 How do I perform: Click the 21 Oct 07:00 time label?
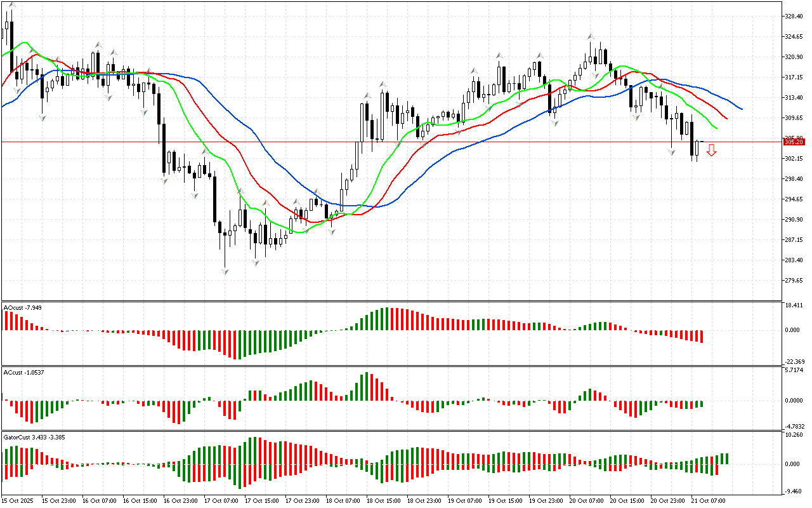pos(709,501)
